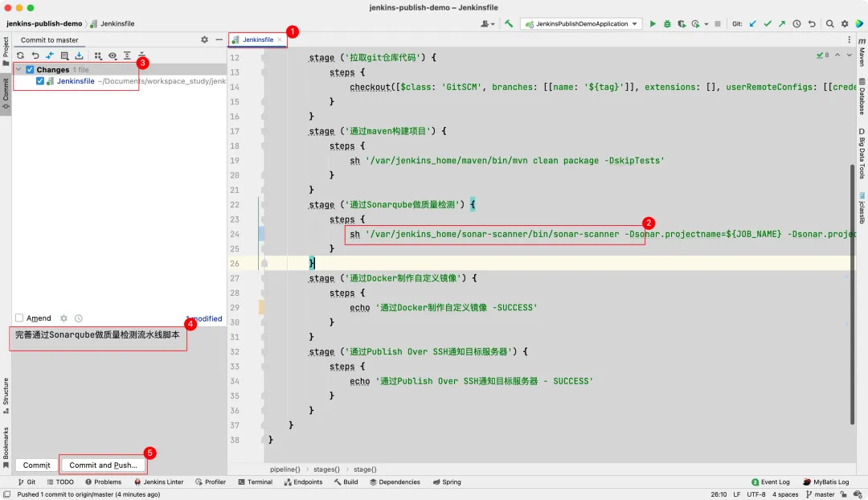868x500 pixels.
Task: Uncheck the Jenkinsfile change checkbox
Action: click(40, 81)
